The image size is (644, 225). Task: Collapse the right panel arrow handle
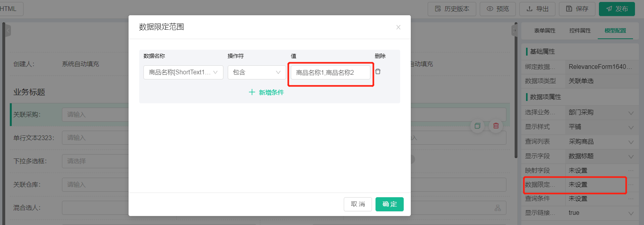pos(515,31)
